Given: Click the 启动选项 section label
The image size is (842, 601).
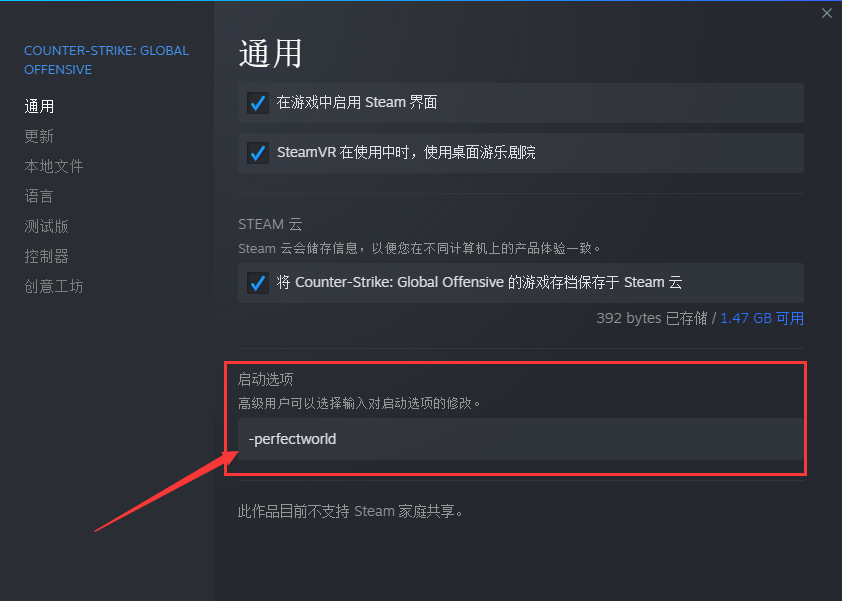Looking at the screenshot, I should 265,380.
